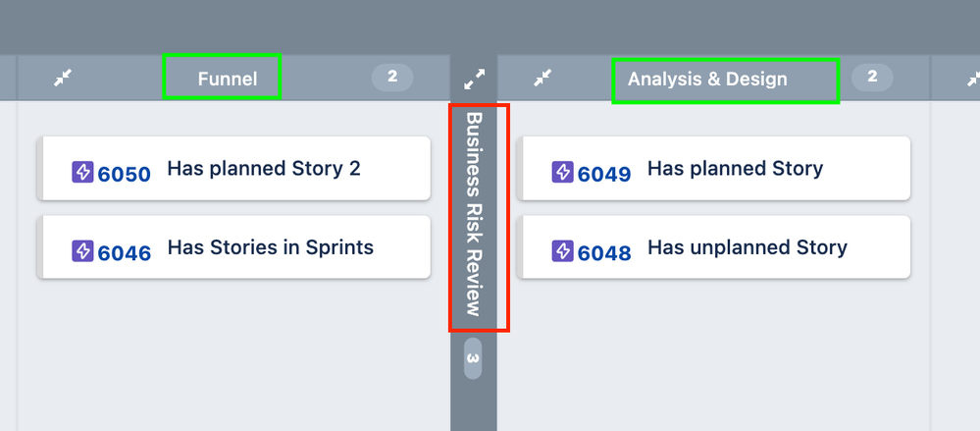
Task: Click the vertical Business Risk Review label
Action: point(474,214)
